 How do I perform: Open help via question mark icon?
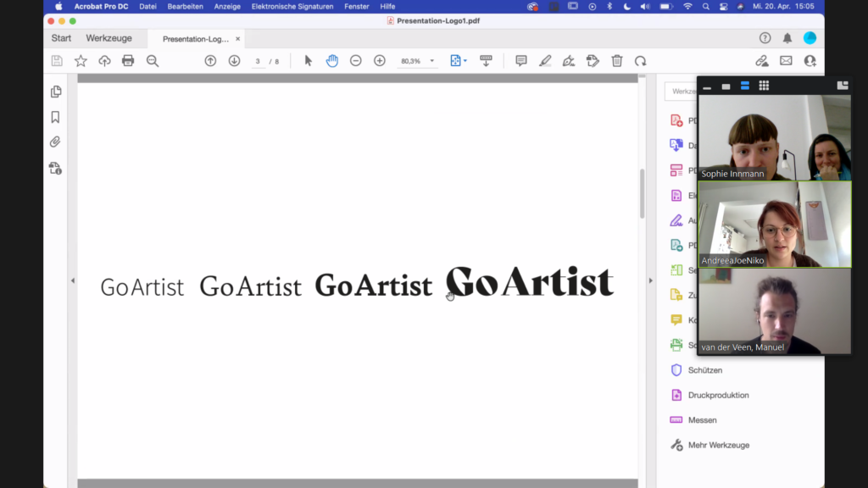[x=765, y=37]
